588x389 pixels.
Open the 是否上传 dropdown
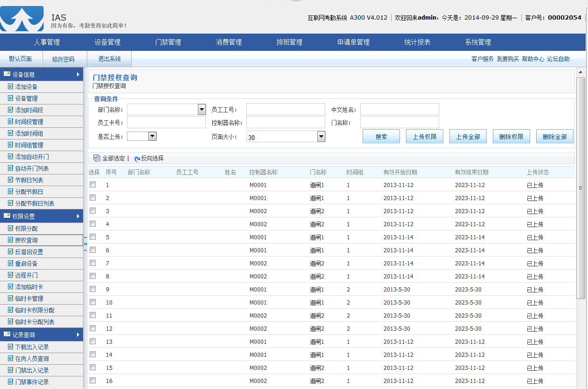(x=152, y=136)
